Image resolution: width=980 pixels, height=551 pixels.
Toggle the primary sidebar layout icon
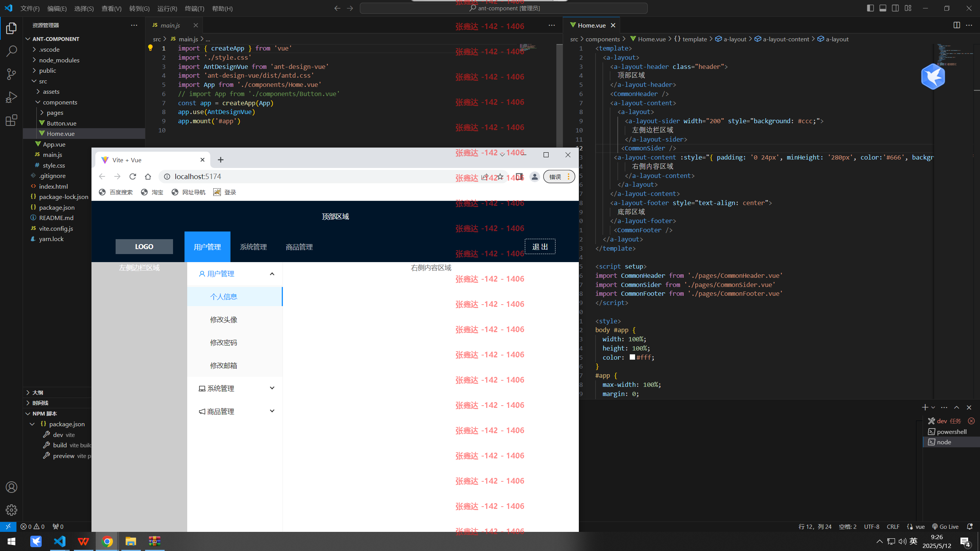point(871,8)
